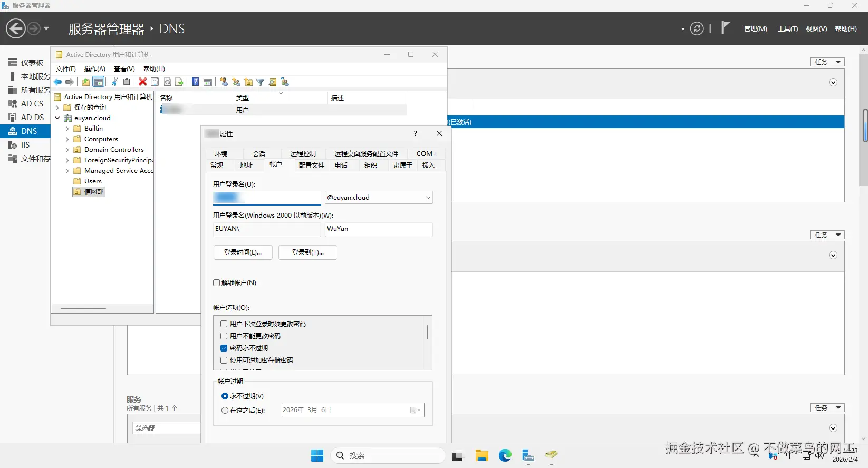
Task: Check 使用可逆加密存储密码 option
Action: coord(224,360)
